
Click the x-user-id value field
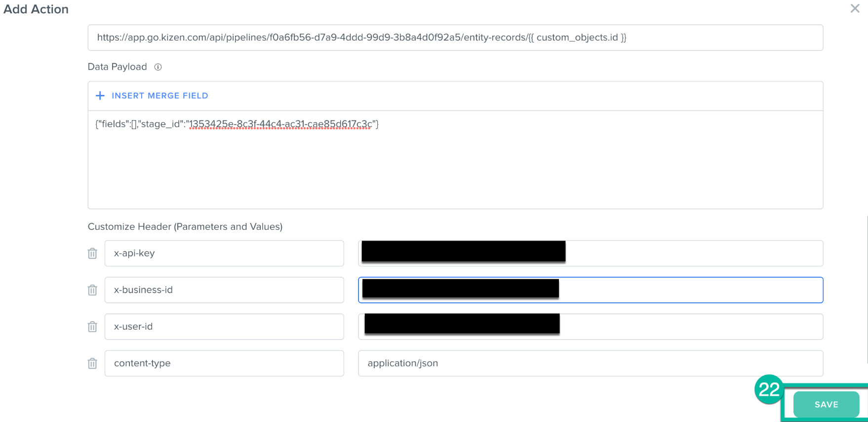pyautogui.click(x=591, y=327)
